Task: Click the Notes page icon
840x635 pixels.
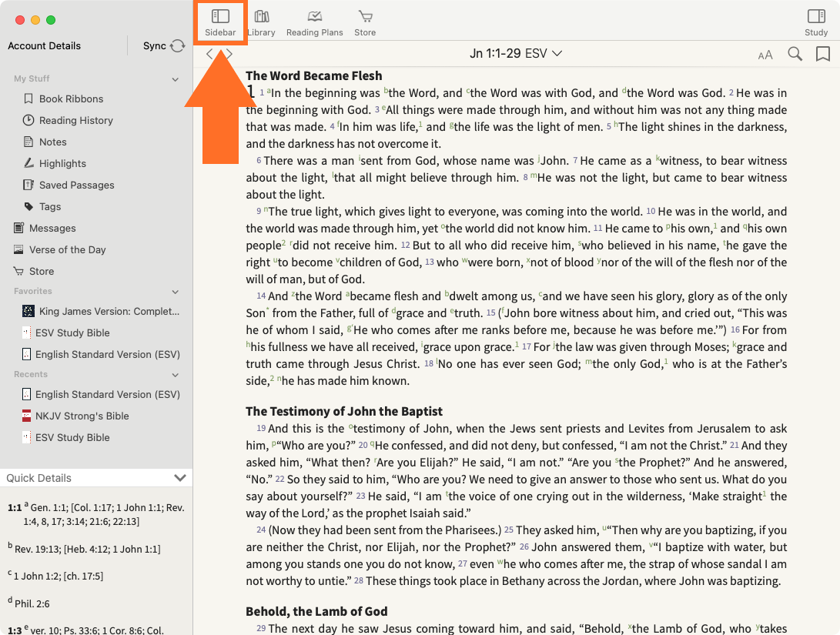Action: (28, 142)
